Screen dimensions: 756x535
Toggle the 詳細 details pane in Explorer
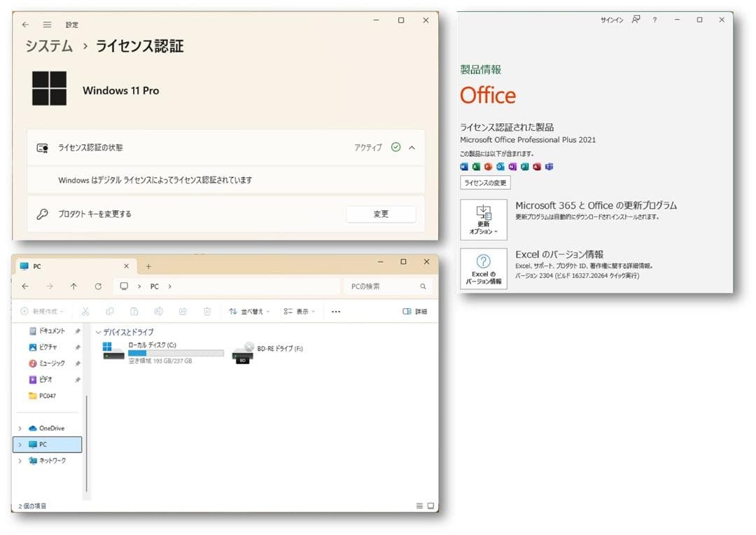pyautogui.click(x=416, y=311)
